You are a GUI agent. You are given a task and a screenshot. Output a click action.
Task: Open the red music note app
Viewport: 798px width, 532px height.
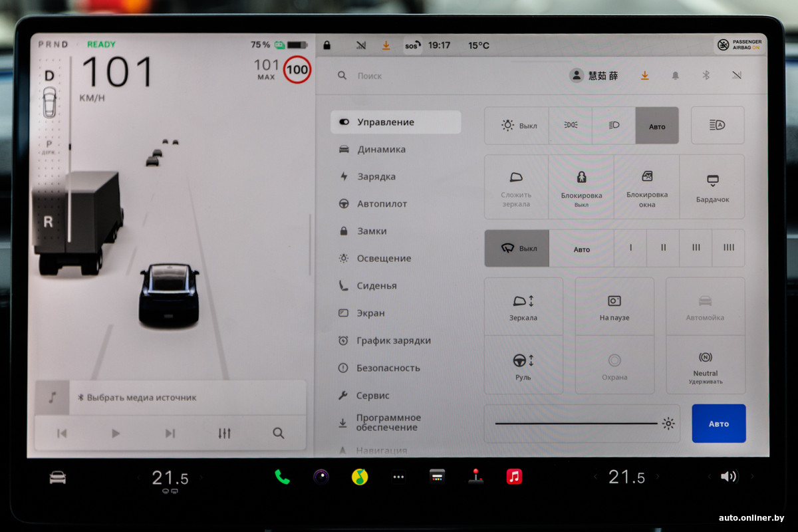pyautogui.click(x=514, y=477)
